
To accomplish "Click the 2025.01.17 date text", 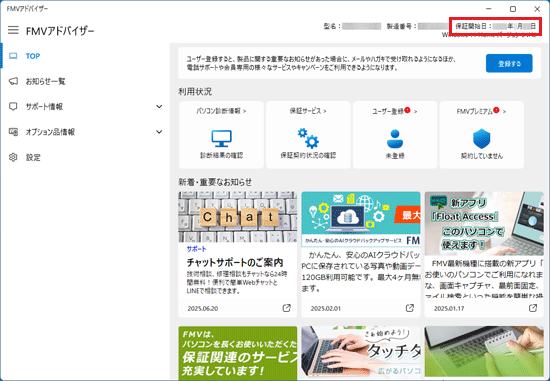I will (x=449, y=308).
